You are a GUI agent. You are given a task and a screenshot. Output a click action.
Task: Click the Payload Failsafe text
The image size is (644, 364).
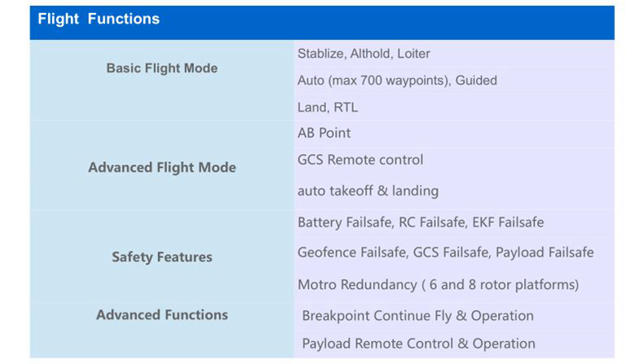547,252
